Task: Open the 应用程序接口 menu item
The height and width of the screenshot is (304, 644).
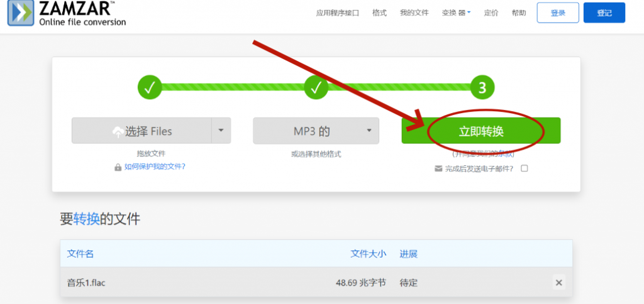Action: click(x=337, y=13)
